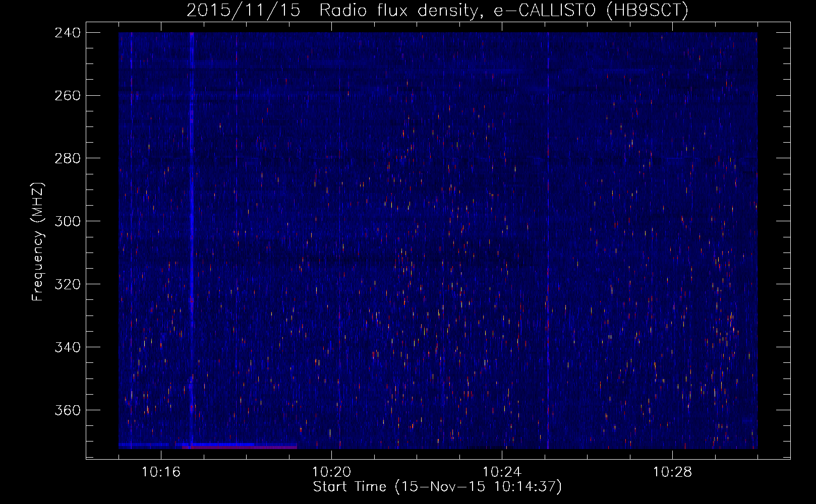Click the 320 frequency tick label
This screenshot has height=504, width=816.
coord(68,285)
